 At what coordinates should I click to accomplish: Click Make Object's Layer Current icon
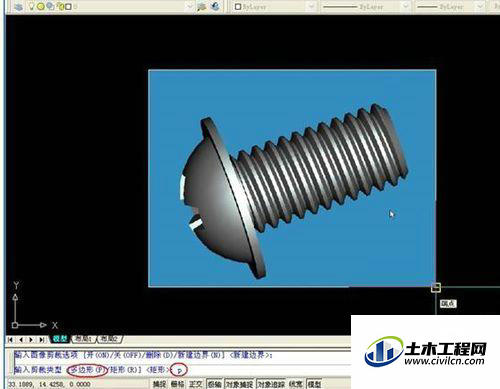click(x=202, y=6)
